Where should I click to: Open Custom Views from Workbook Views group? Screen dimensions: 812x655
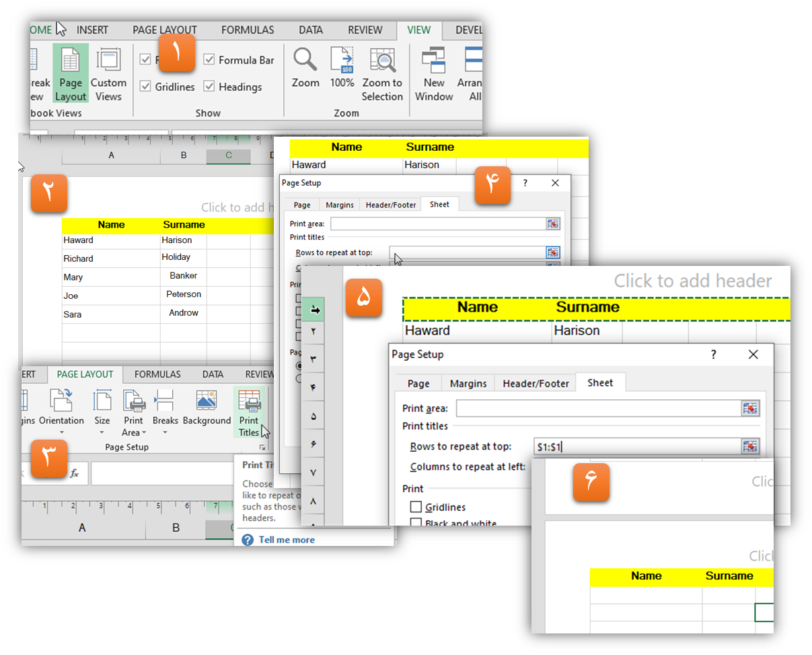[x=108, y=73]
